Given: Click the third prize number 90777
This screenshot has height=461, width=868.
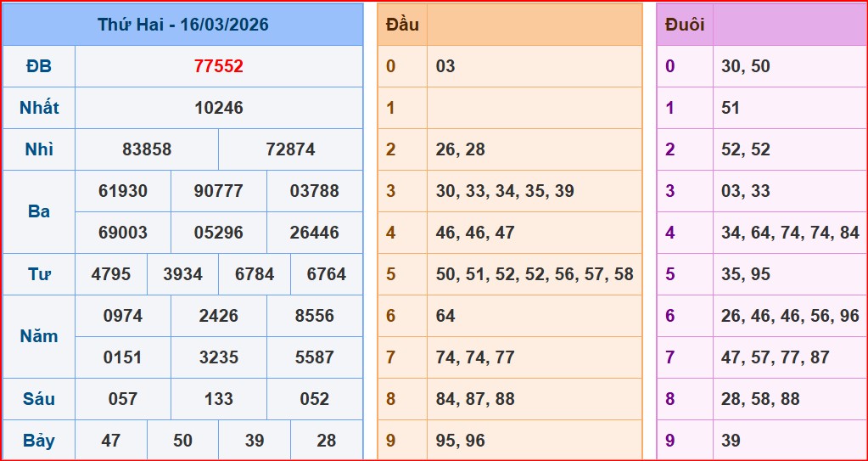Looking at the screenshot, I should (219, 191).
